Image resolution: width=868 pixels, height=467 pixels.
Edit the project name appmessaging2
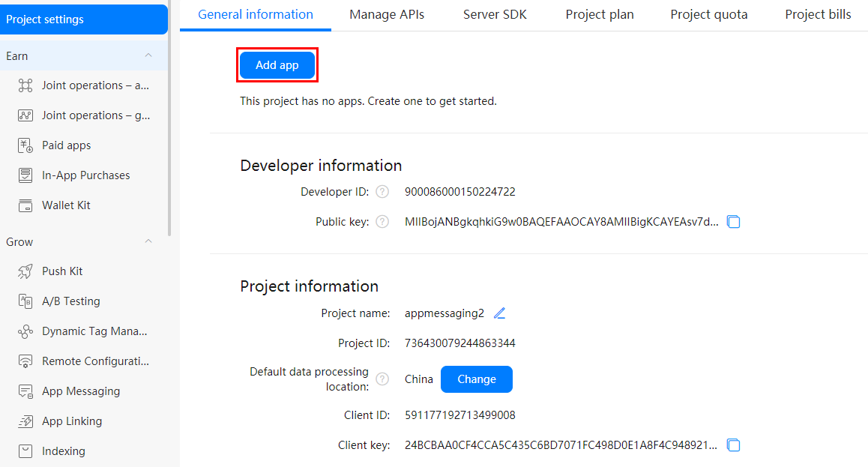click(x=499, y=313)
